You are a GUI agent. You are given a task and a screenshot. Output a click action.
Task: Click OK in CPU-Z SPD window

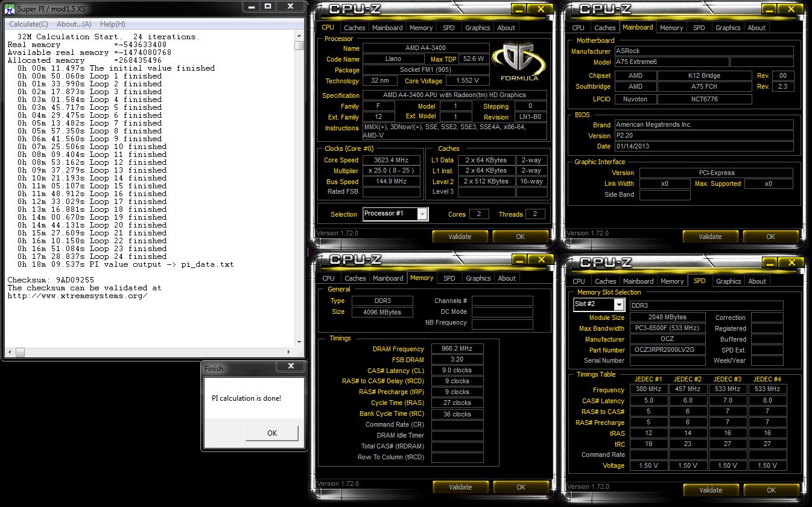pyautogui.click(x=771, y=490)
